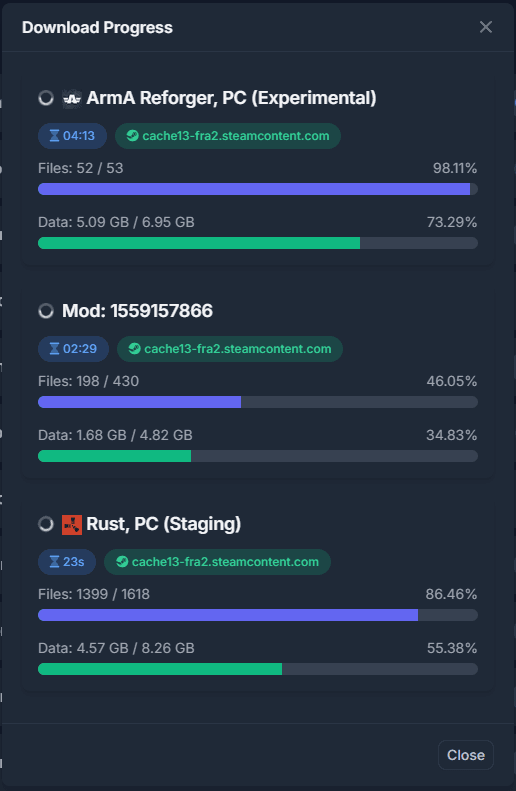
Task: Click the ArmA cache13-fra2.steamcontent.com badge
Action: [x=228, y=136]
